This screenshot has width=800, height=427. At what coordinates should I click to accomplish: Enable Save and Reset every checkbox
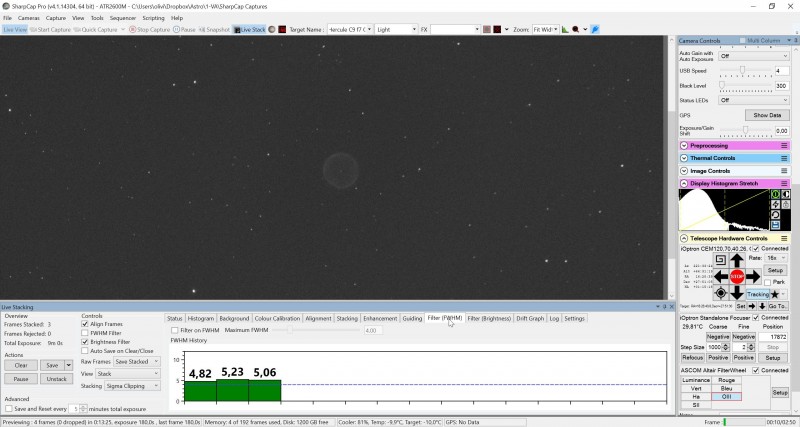pos(9,409)
